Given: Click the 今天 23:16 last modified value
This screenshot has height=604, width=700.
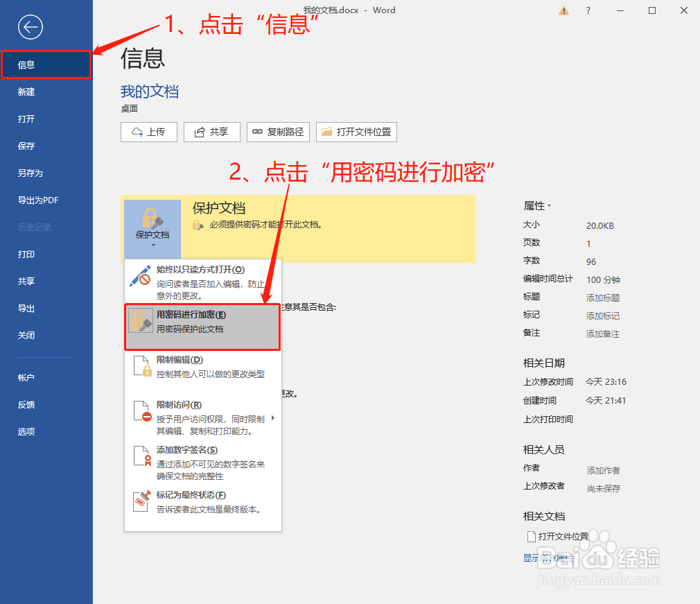Looking at the screenshot, I should 606,382.
